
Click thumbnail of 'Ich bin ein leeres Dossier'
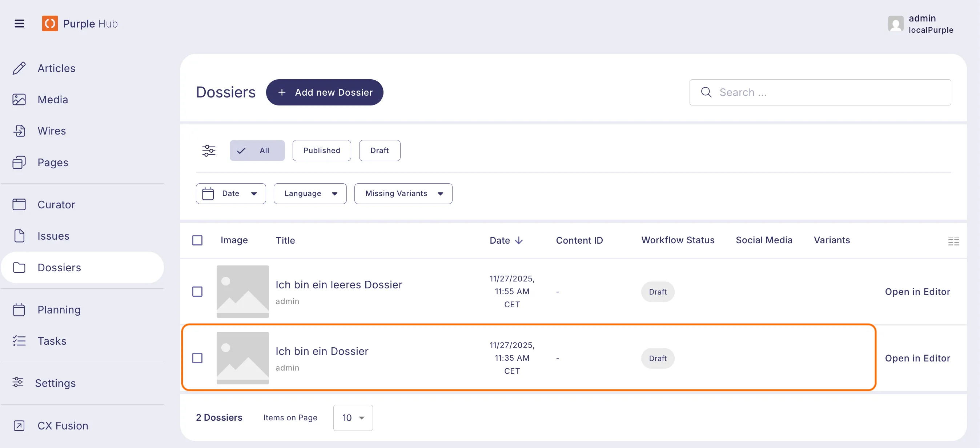pos(243,292)
